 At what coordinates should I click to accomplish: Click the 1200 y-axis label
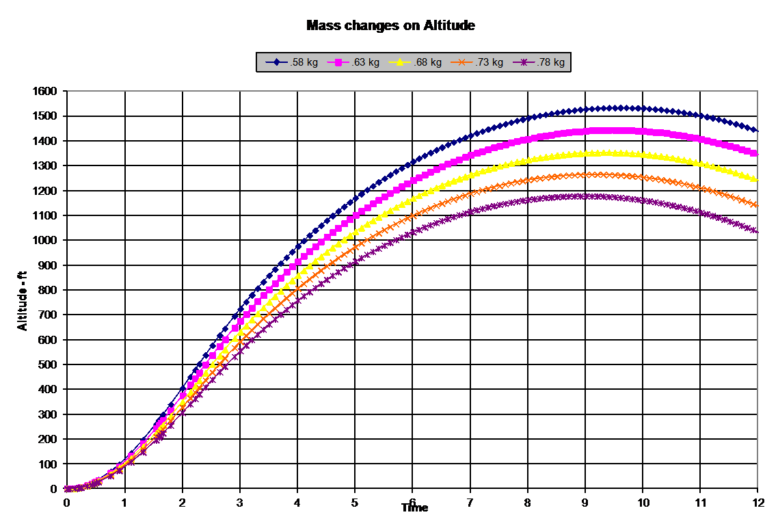click(44, 191)
